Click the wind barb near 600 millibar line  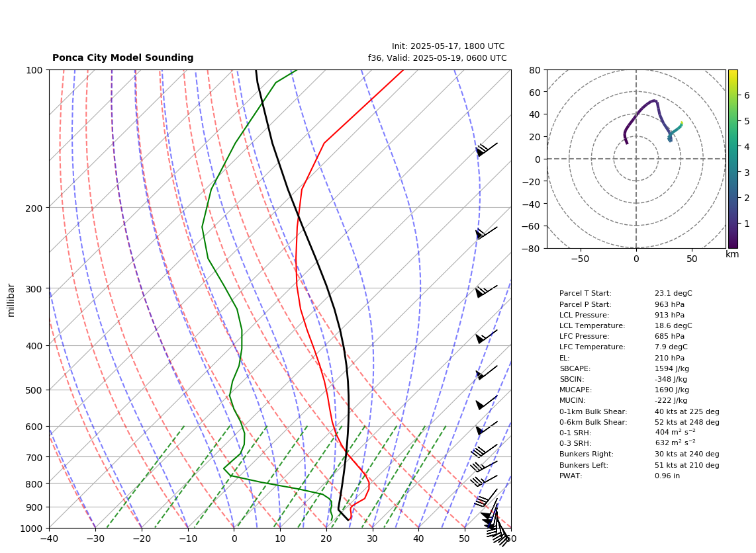click(x=487, y=428)
